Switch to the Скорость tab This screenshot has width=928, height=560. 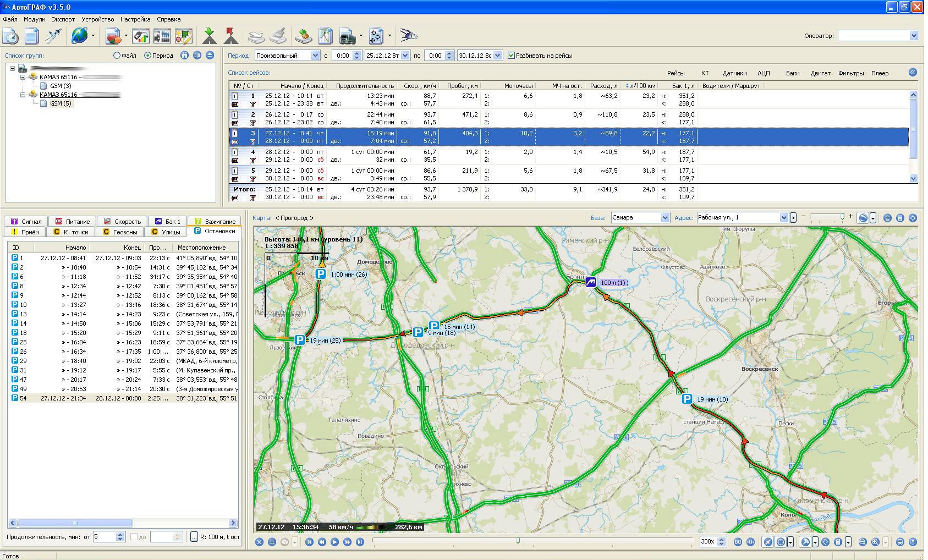pyautogui.click(x=122, y=222)
